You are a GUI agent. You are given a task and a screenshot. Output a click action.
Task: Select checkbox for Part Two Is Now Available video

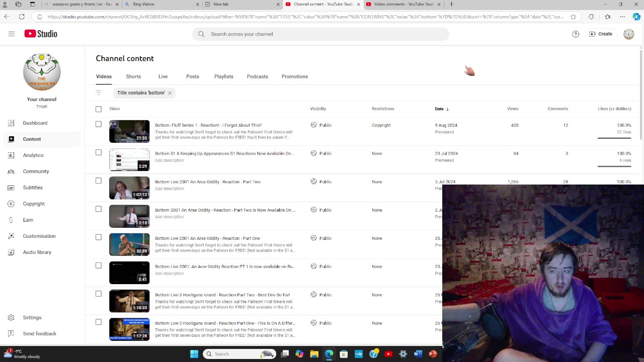pos(99,209)
